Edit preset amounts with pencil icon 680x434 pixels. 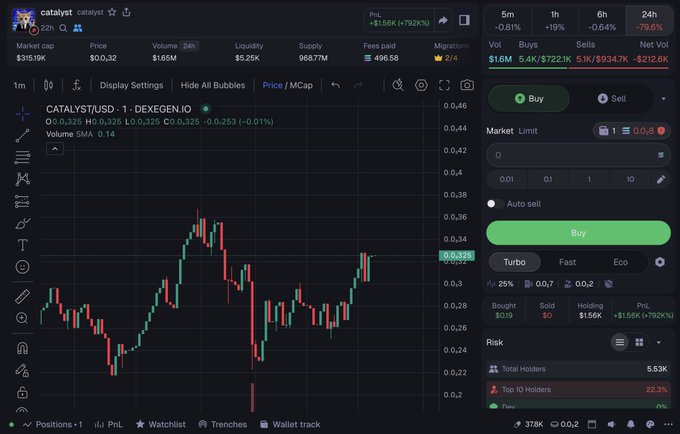[660, 179]
